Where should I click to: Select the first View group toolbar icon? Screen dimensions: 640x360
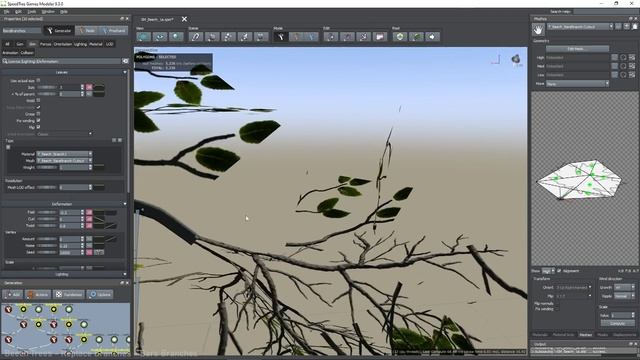point(143,37)
